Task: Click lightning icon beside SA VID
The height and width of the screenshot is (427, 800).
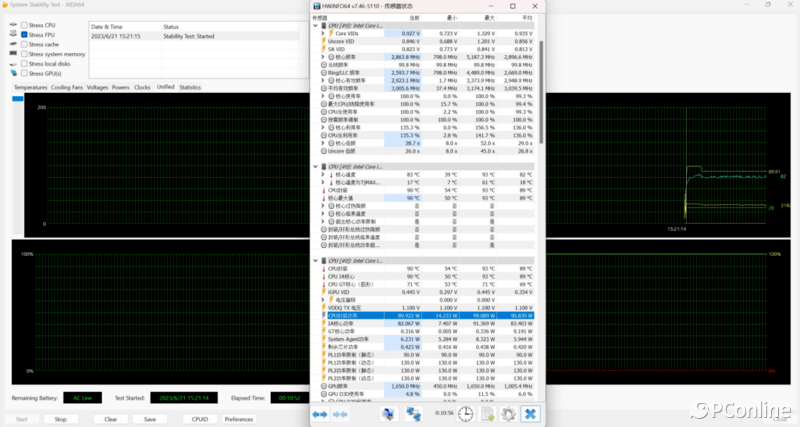Action: (x=323, y=49)
